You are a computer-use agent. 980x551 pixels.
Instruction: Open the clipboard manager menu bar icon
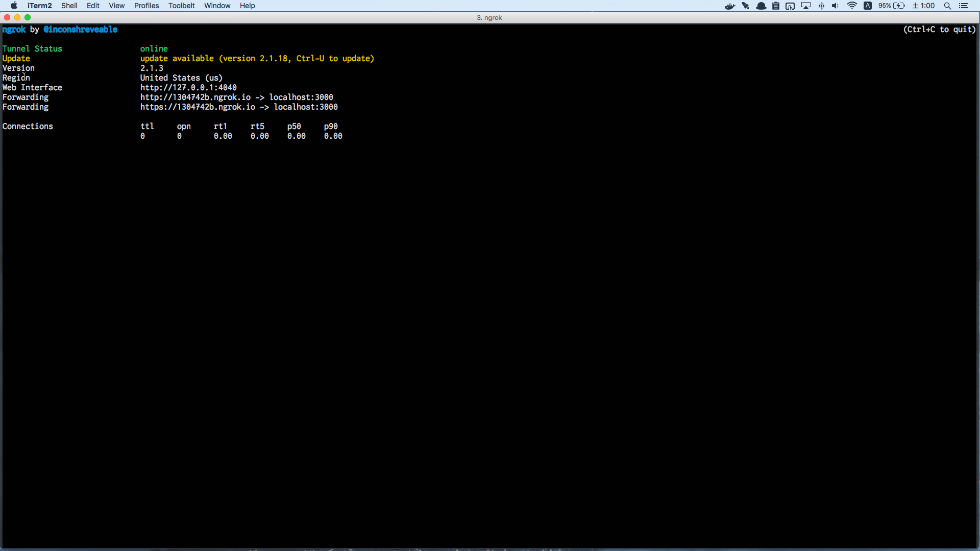775,6
